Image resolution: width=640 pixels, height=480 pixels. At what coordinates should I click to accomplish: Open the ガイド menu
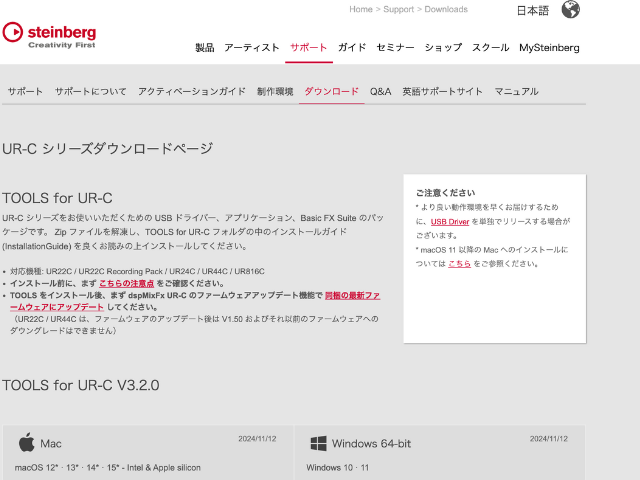point(352,47)
